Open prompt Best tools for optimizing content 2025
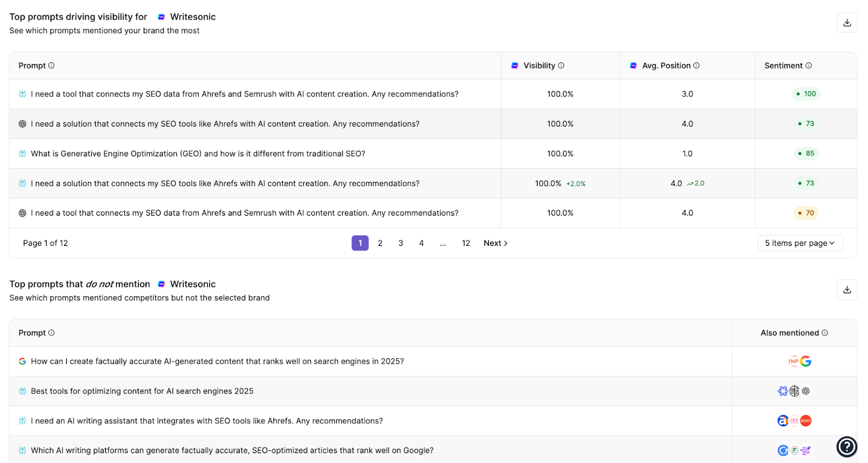868x463 pixels. tap(142, 391)
